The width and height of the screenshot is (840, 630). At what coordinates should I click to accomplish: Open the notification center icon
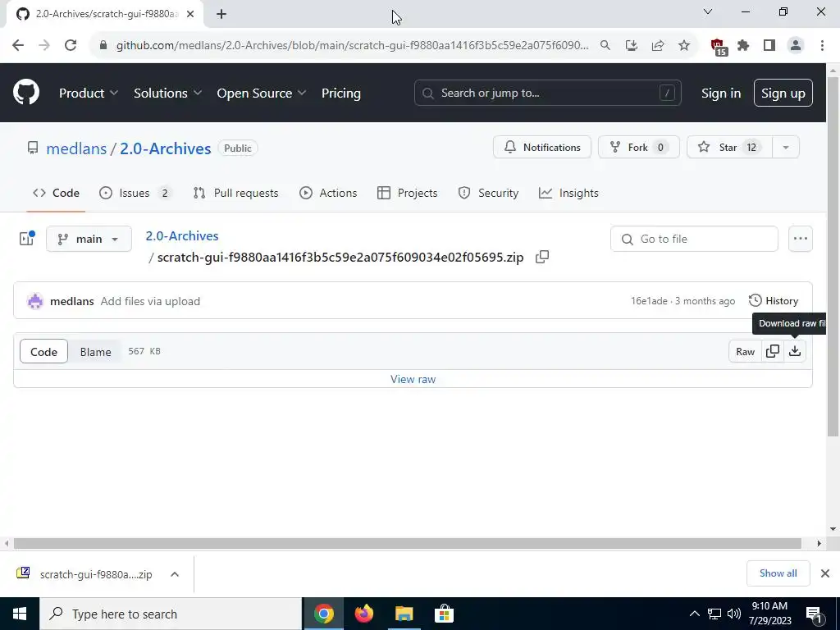(815, 614)
